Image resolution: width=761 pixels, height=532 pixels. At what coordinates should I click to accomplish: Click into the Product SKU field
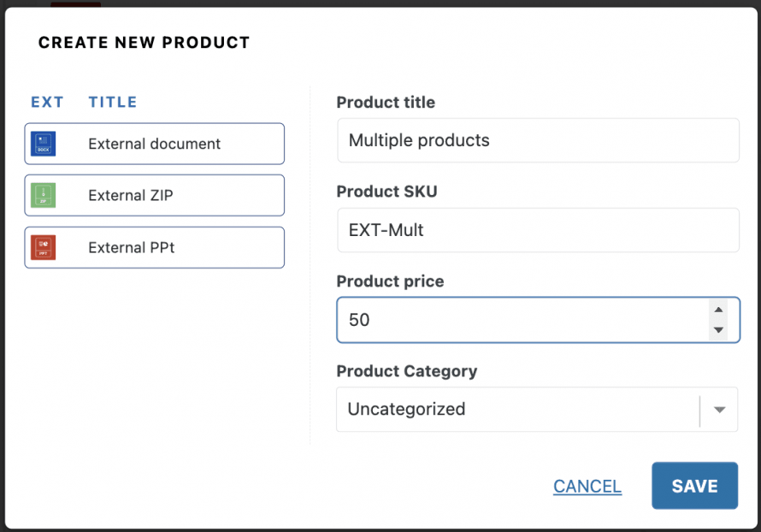[x=538, y=230]
